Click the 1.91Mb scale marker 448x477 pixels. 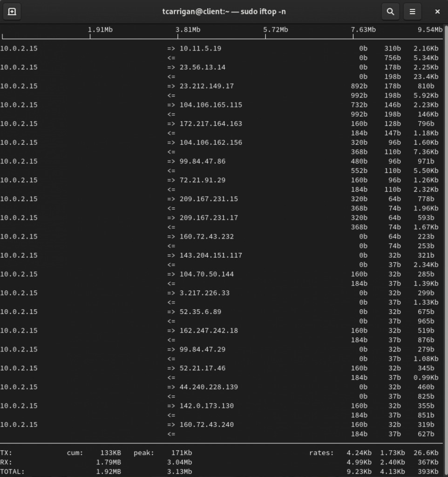(100, 30)
